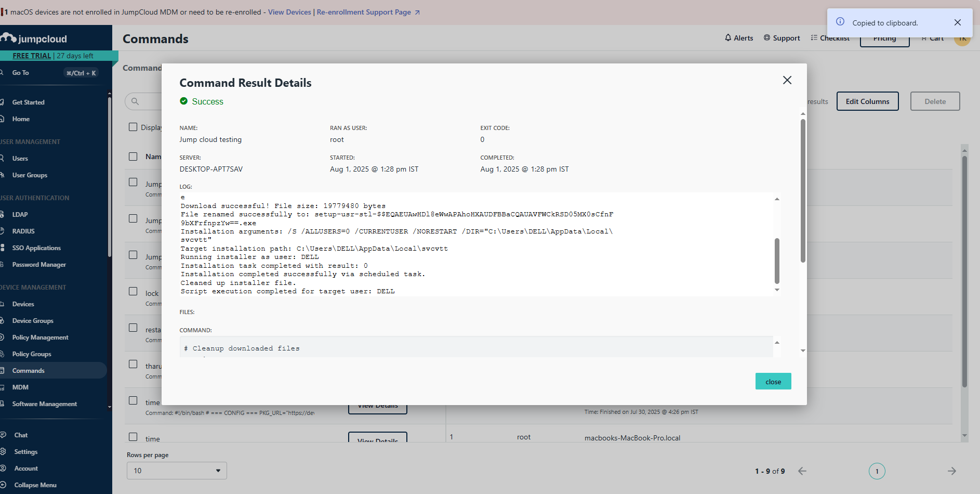Click the green Success check icon
The image size is (980, 494).
[183, 101]
